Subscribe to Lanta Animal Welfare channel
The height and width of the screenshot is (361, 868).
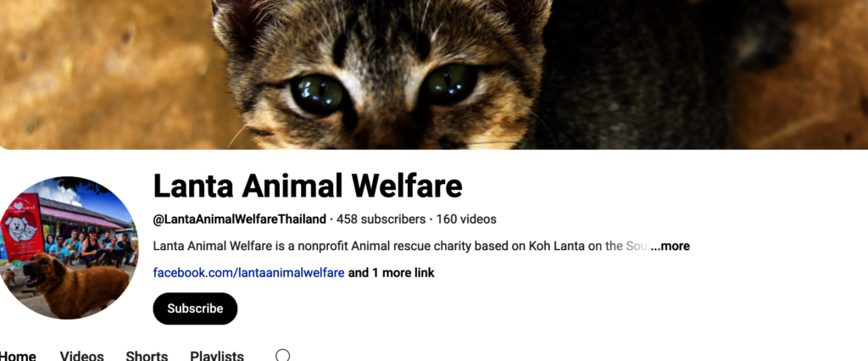pos(195,308)
